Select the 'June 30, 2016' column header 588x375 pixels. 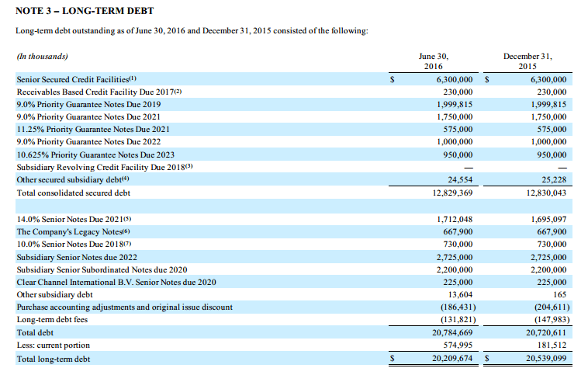pos(433,61)
